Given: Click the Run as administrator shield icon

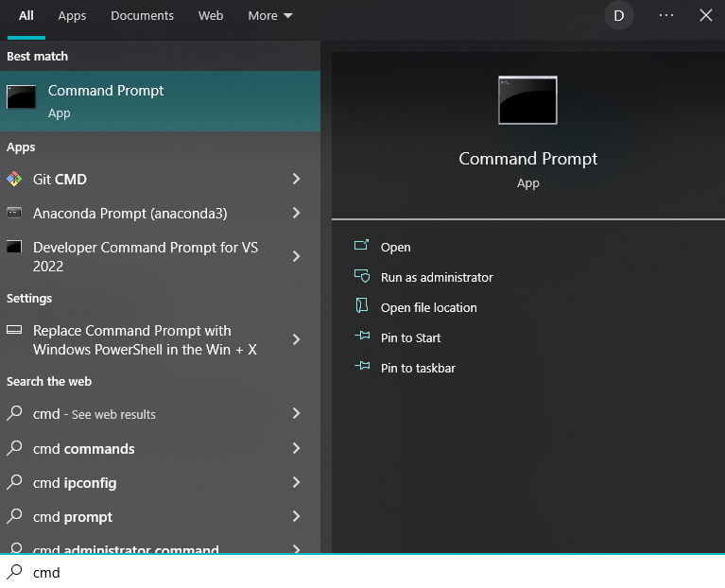Looking at the screenshot, I should tap(362, 276).
